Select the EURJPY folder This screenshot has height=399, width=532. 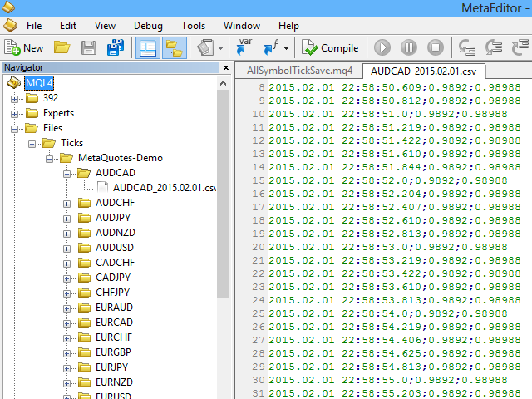pos(111,367)
